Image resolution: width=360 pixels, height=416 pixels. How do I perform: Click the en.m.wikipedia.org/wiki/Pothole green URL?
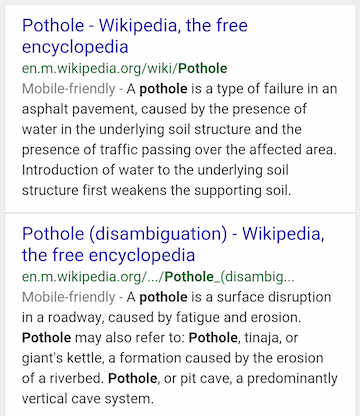(124, 69)
